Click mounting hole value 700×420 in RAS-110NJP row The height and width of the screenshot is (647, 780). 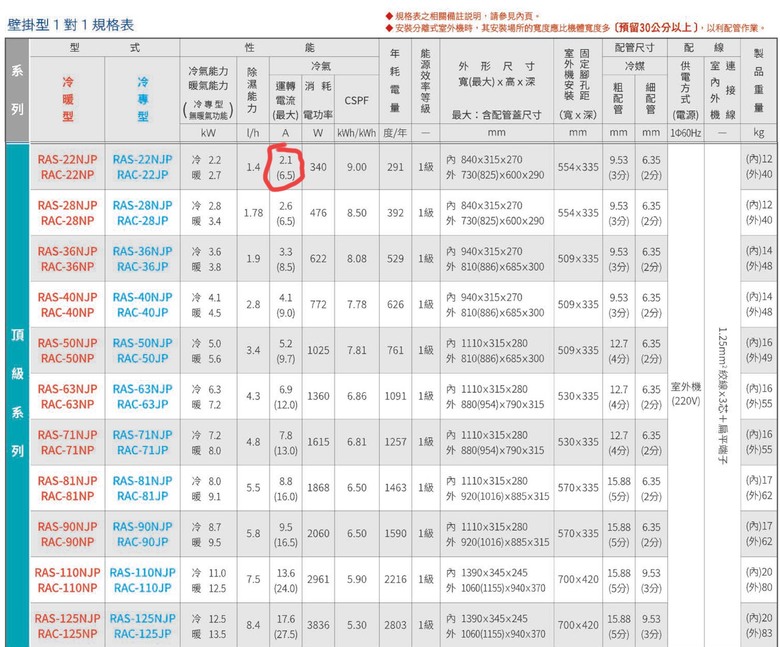pyautogui.click(x=578, y=580)
